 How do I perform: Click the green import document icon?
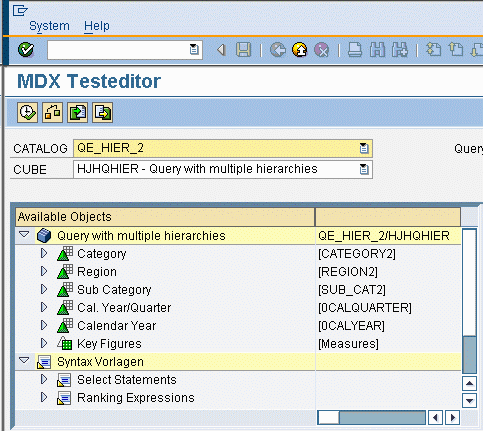(x=77, y=112)
